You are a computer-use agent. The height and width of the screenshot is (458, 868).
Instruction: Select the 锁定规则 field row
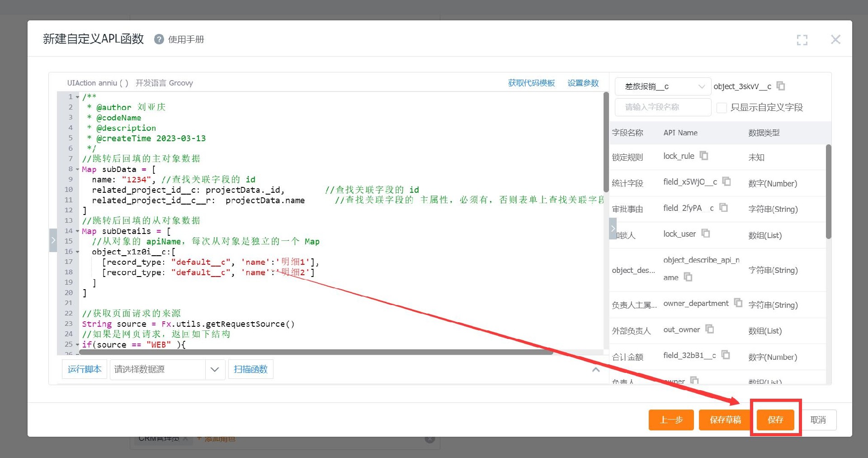click(717, 157)
